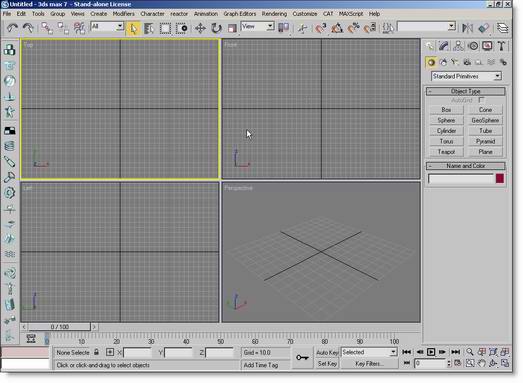Open the reference coordinate View dropdown
The width and height of the screenshot is (523, 383).
pos(257,26)
